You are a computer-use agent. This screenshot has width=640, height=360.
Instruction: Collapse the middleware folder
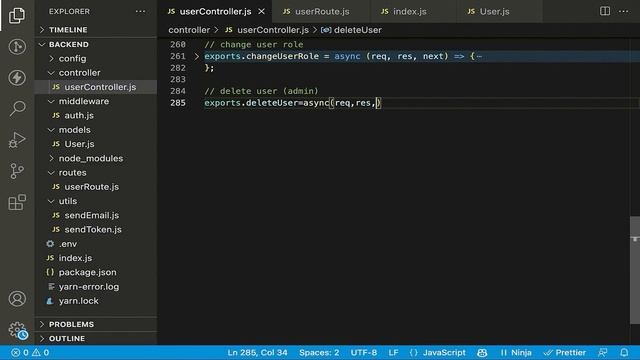tap(96, 101)
